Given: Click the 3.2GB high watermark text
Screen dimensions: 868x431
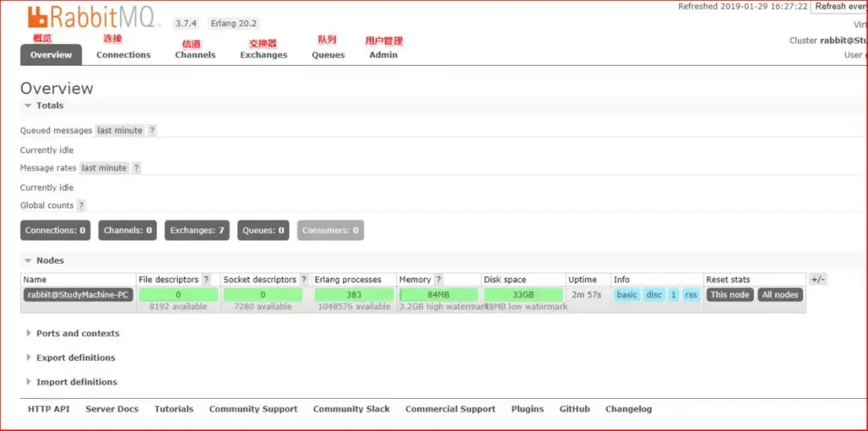Looking at the screenshot, I should click(440, 307).
